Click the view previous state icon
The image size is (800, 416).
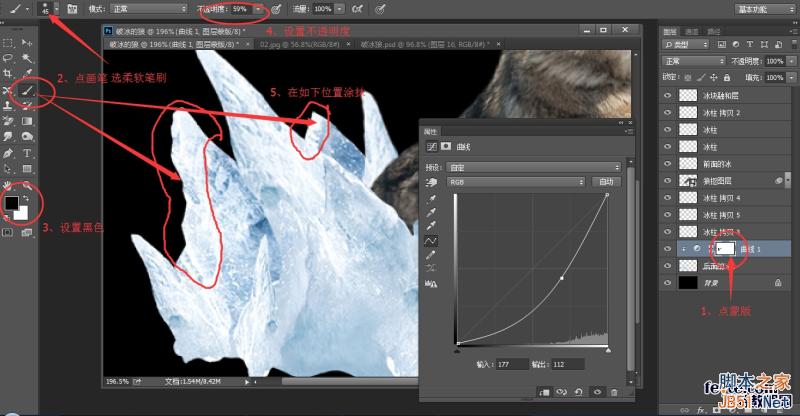click(x=562, y=392)
